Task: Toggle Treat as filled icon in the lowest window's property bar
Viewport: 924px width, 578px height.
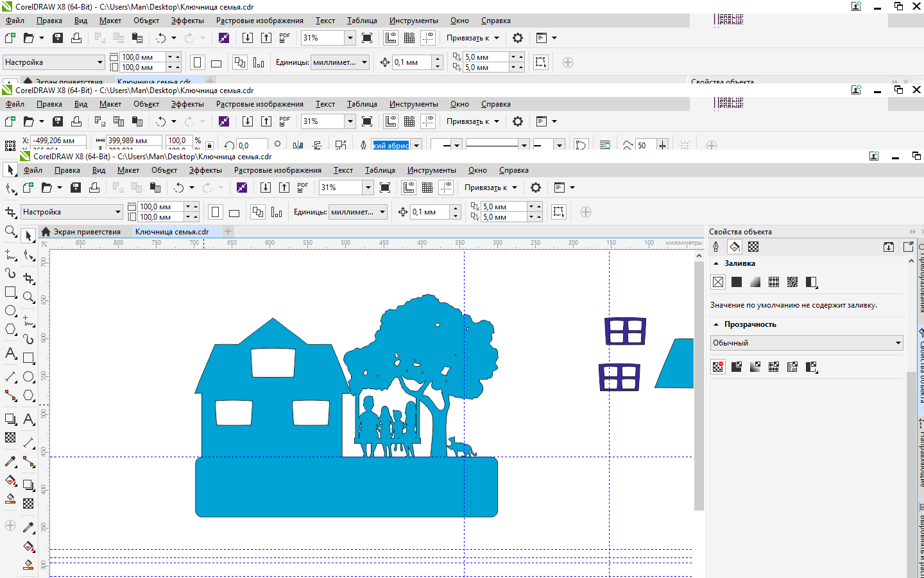Action: click(559, 212)
